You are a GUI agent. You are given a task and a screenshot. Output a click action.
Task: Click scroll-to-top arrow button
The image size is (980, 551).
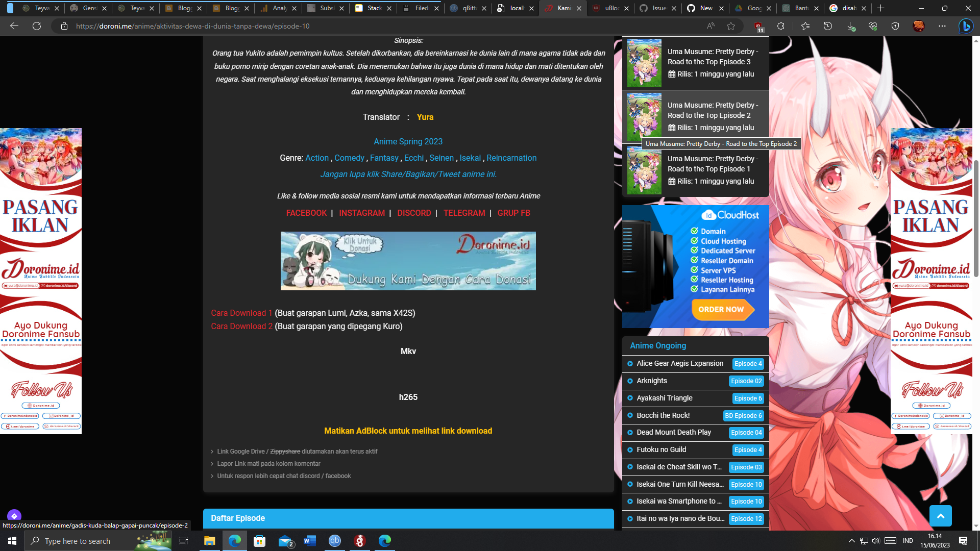pyautogui.click(x=940, y=516)
